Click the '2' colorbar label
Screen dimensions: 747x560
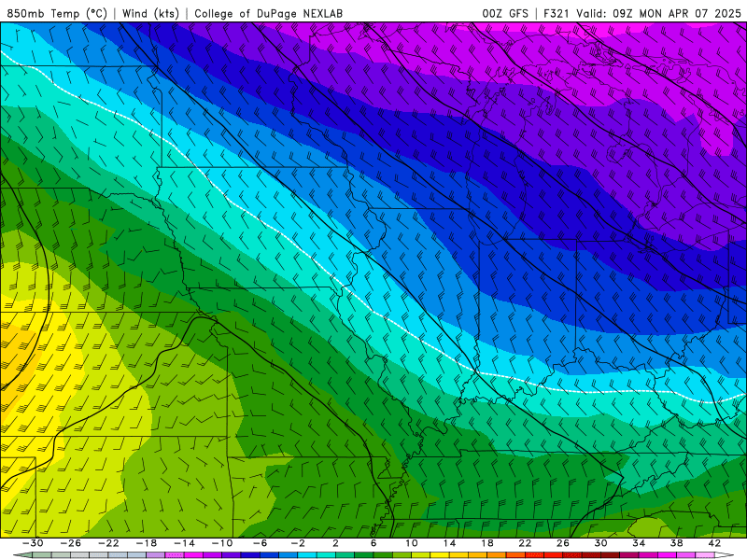[335, 543]
